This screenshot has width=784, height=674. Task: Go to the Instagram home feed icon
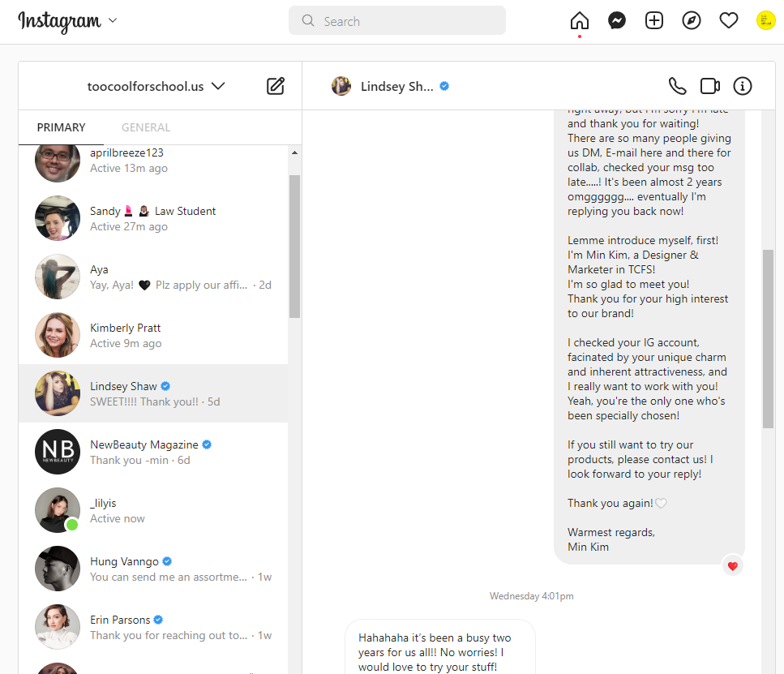tap(579, 20)
